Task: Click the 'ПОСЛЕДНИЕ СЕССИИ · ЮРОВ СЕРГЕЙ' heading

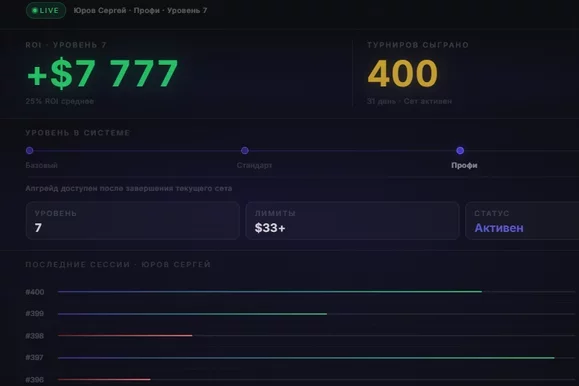Action: (x=118, y=264)
